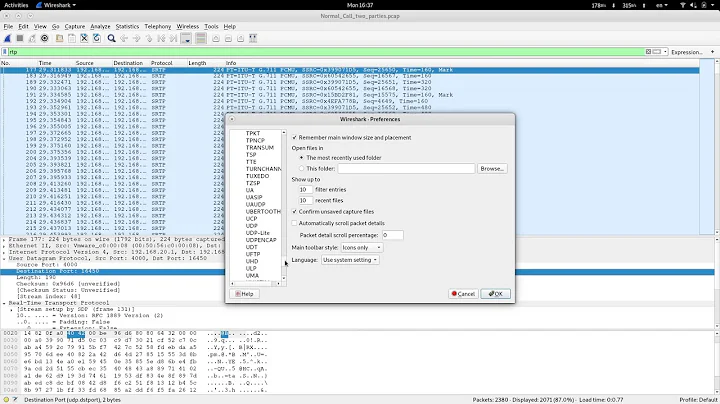
Task: Click the display filter bookmark icon
Action: coord(5,52)
